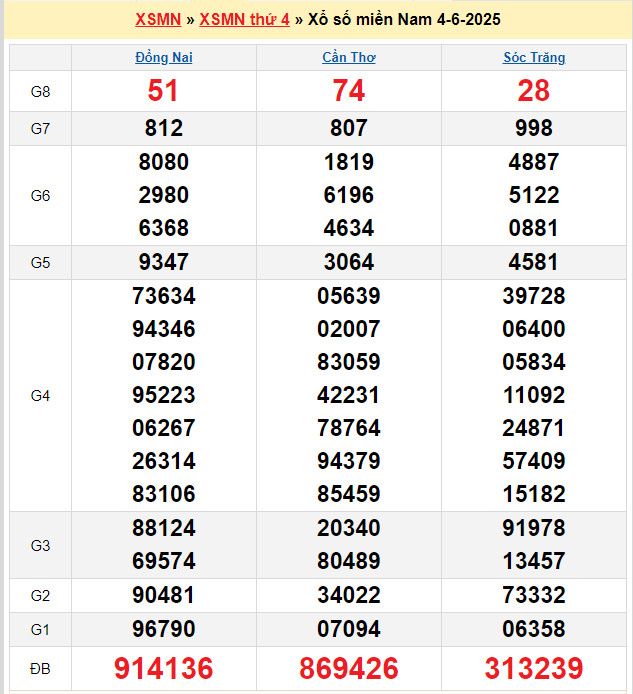Screen dimensions: 633x694
Task: Click the G4 number 02007
Action: 349,329
